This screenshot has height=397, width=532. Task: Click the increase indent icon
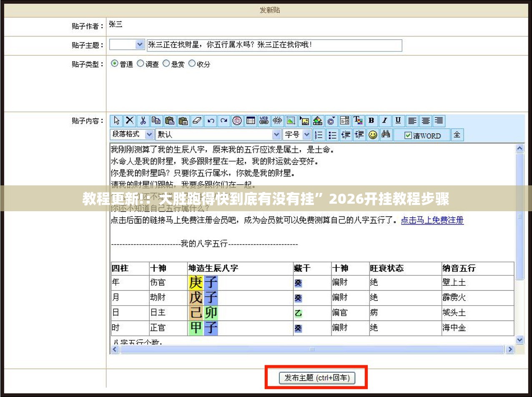359,135
